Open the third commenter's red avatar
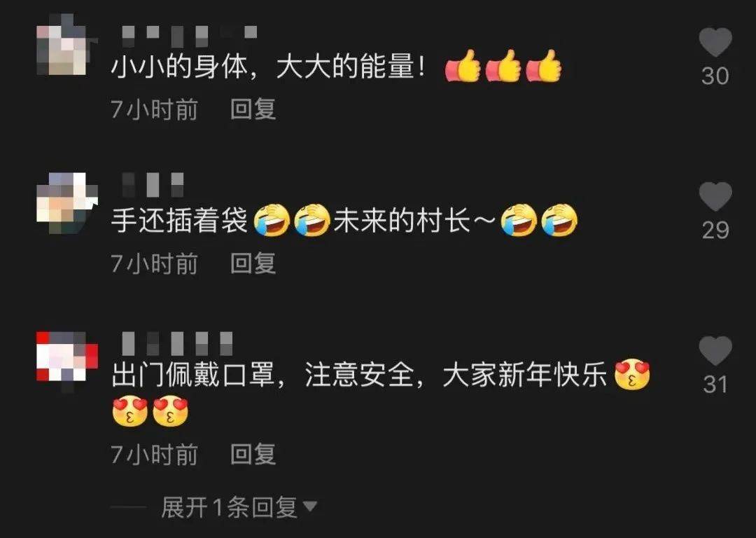The height and width of the screenshot is (538, 756). [x=67, y=357]
